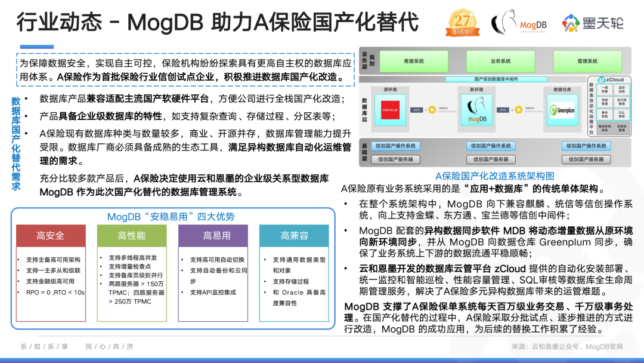The height and width of the screenshot is (363, 644).
Task: Click the 业务系统 green box
Action: tap(500, 61)
